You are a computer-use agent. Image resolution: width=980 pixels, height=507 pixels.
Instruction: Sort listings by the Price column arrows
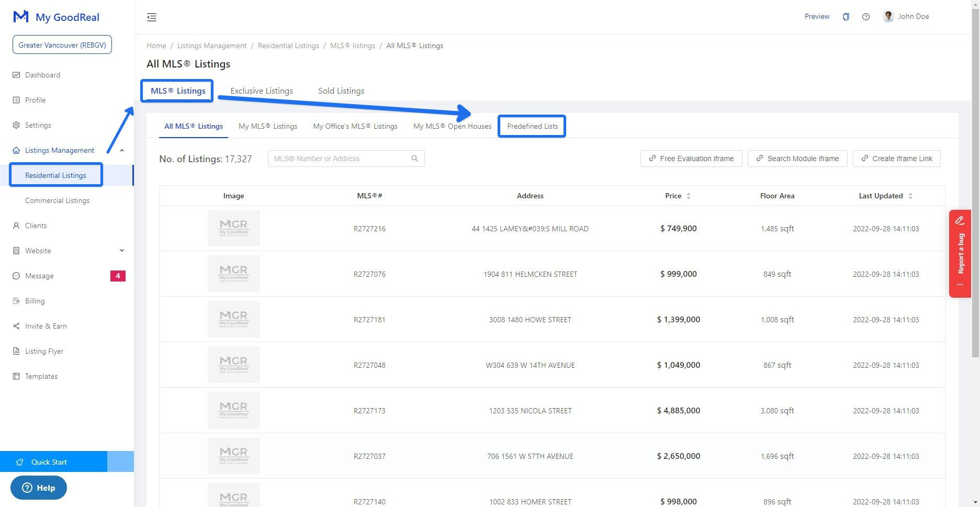click(689, 196)
